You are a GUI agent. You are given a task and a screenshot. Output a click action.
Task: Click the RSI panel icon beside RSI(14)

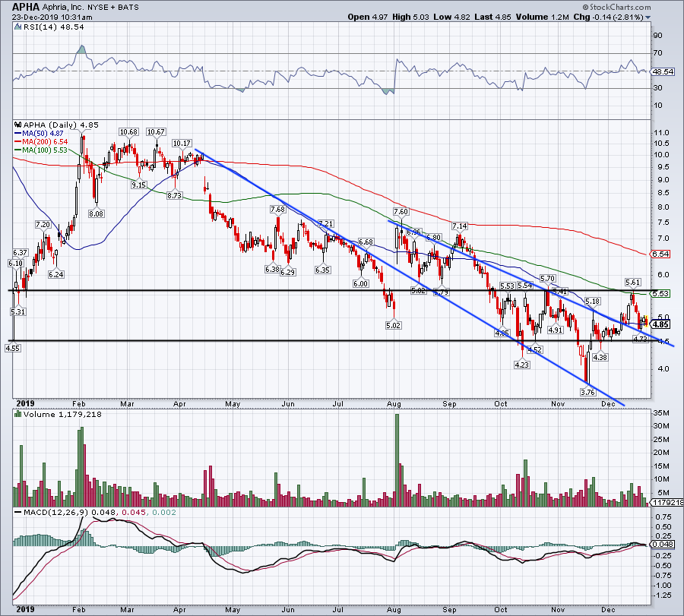[17, 27]
